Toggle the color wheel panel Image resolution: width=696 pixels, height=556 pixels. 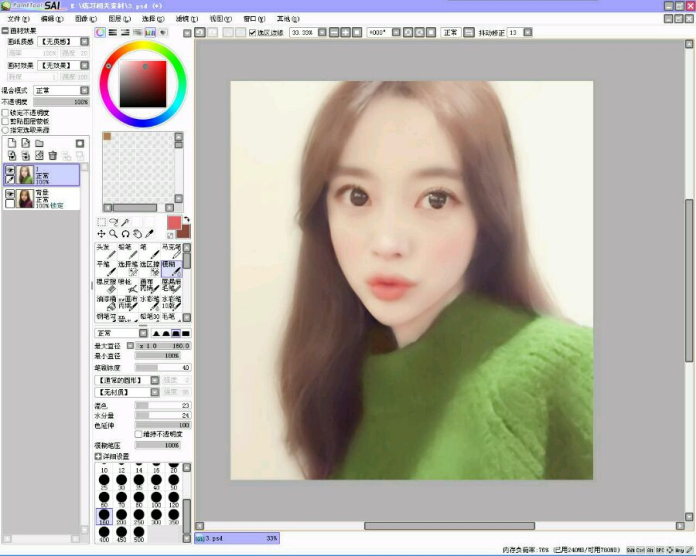[100, 32]
